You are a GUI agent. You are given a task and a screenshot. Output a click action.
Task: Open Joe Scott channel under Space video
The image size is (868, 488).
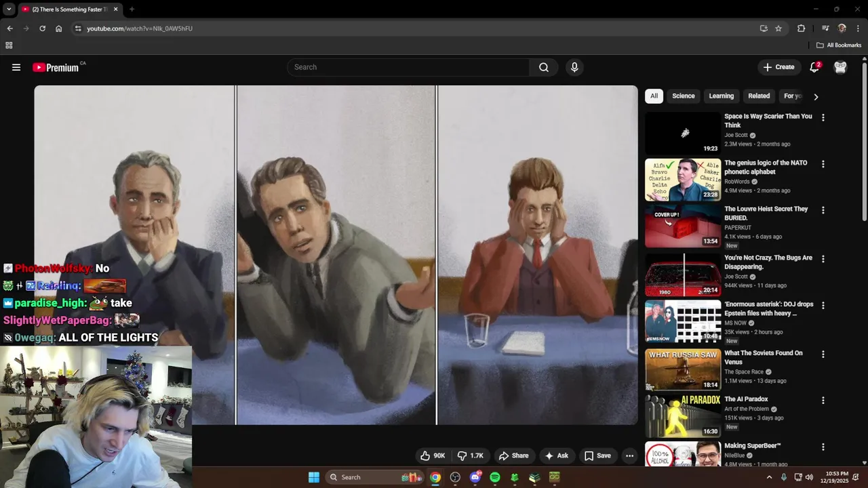[736, 135]
